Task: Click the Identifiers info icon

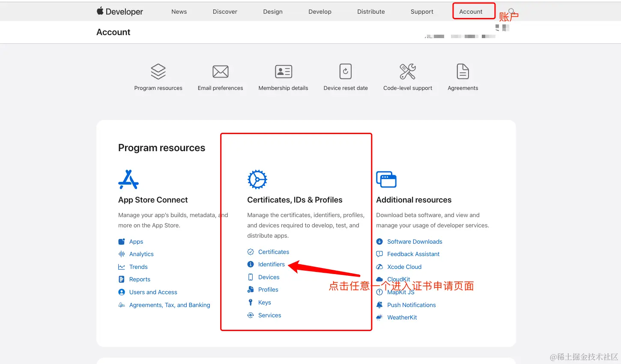Action: coord(251,264)
